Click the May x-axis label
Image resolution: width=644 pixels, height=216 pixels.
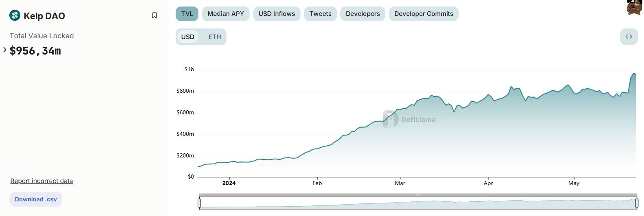pyautogui.click(x=574, y=183)
